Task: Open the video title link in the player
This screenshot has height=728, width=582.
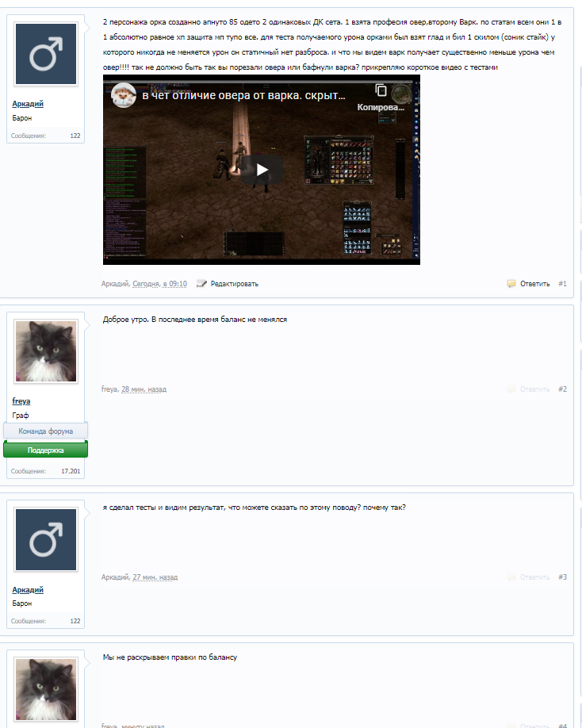Action: pyautogui.click(x=243, y=95)
